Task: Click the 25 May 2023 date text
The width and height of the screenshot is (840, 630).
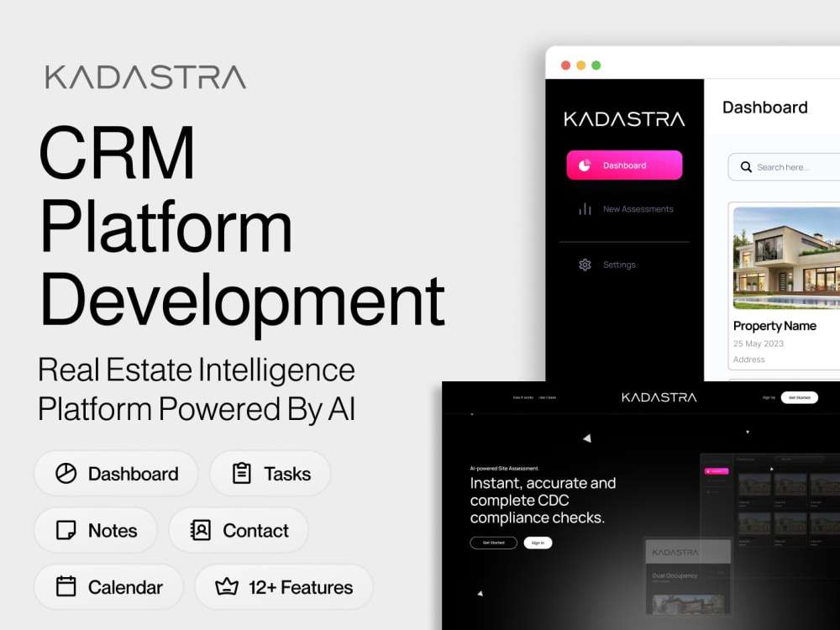Action: (x=759, y=344)
